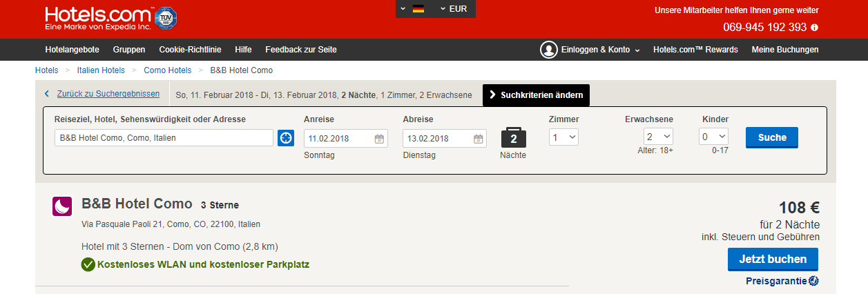The height and width of the screenshot is (294, 868).
Task: Click the user account avatar icon
Action: pos(549,50)
